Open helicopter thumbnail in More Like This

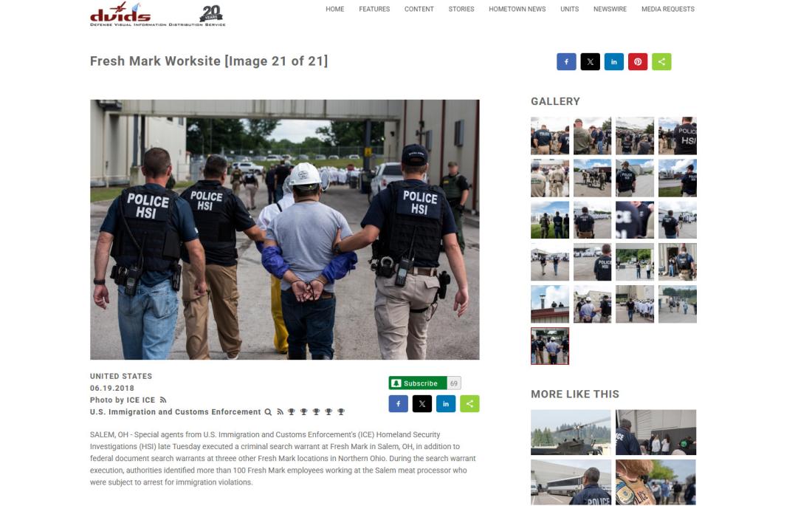[x=571, y=432]
